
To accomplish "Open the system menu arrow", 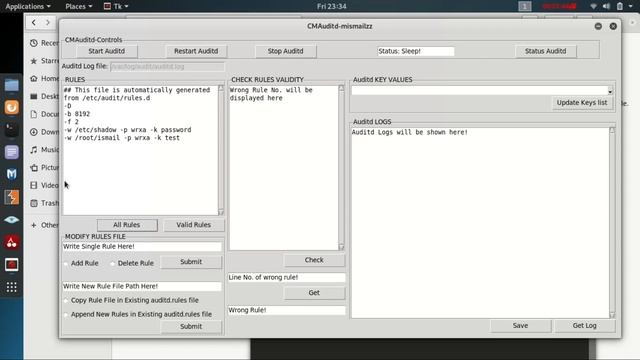I will click(631, 6).
